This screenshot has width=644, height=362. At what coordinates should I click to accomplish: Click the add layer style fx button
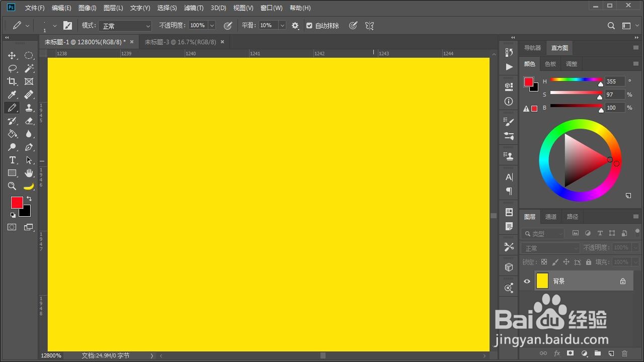pyautogui.click(x=557, y=353)
